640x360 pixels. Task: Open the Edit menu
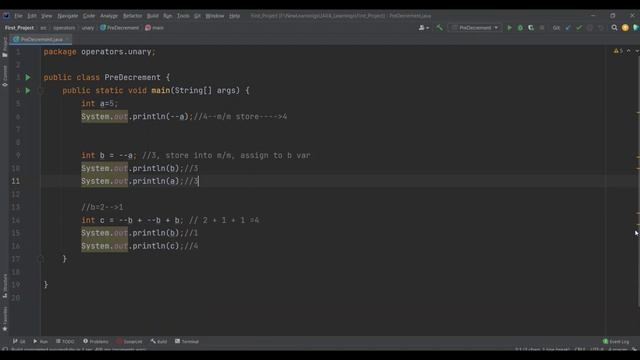pyautogui.click(x=32, y=16)
